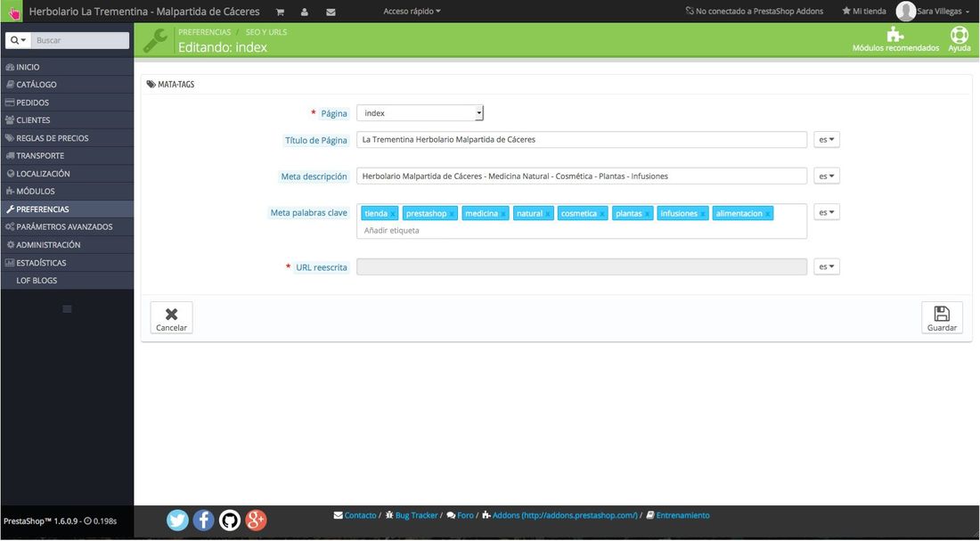Open the shopping cart icon in top bar
The image size is (980, 541).
click(280, 12)
